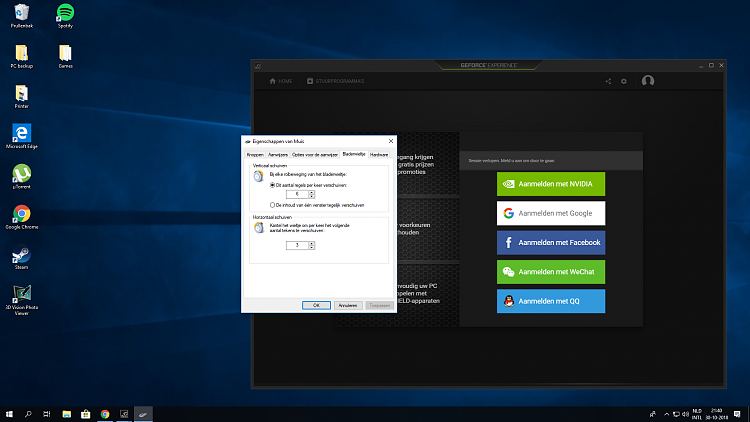The width and height of the screenshot is (750, 422).
Task: Open the volume icon in system tray
Action: coord(685,414)
